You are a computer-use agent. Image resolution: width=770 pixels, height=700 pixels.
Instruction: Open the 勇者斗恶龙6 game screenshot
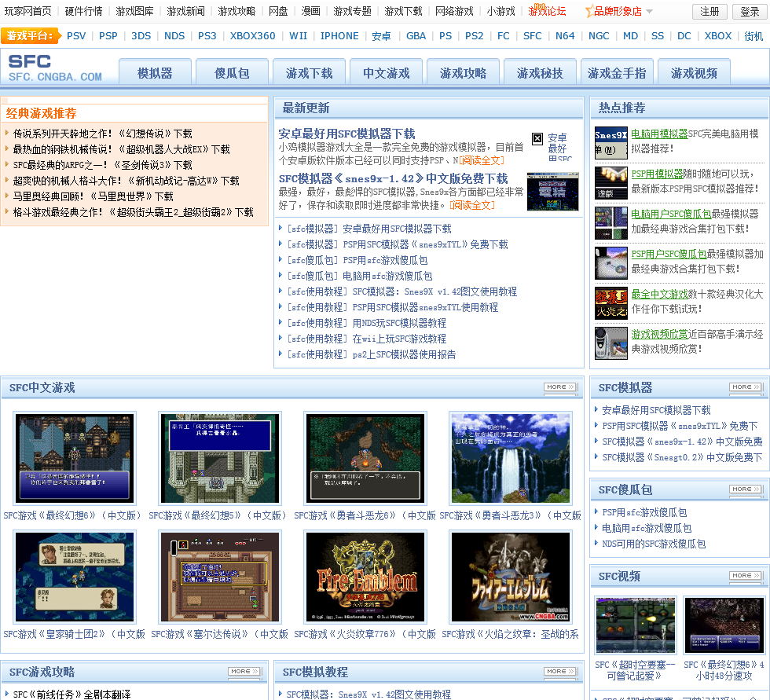click(x=365, y=459)
